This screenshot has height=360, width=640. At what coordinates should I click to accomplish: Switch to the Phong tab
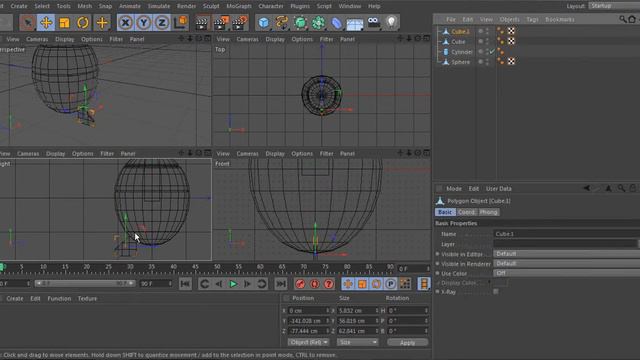coord(488,212)
